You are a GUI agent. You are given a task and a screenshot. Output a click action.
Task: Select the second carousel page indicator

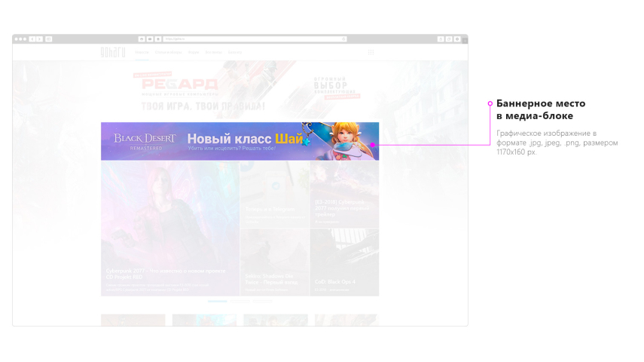(240, 301)
